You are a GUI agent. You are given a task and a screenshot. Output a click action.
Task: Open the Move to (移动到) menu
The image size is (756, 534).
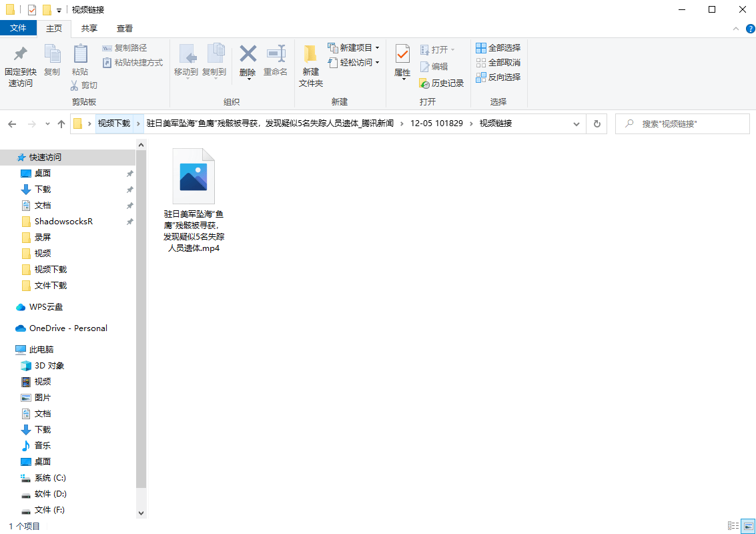point(186,61)
